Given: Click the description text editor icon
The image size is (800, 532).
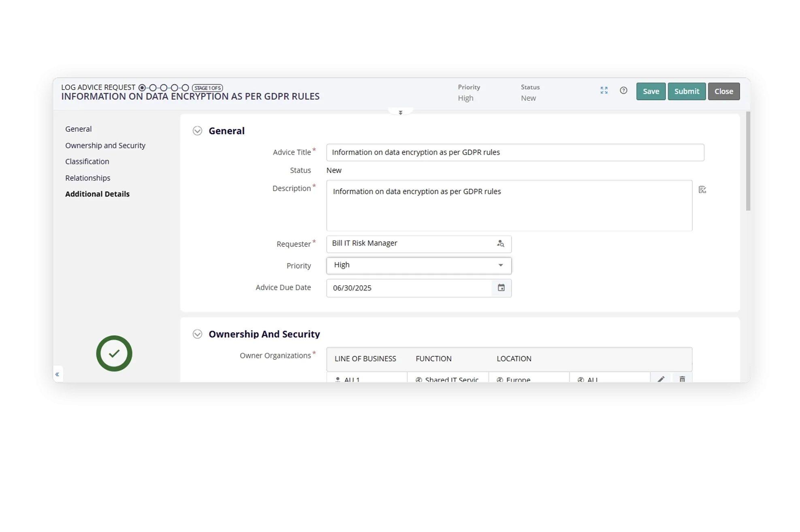Looking at the screenshot, I should coord(702,190).
